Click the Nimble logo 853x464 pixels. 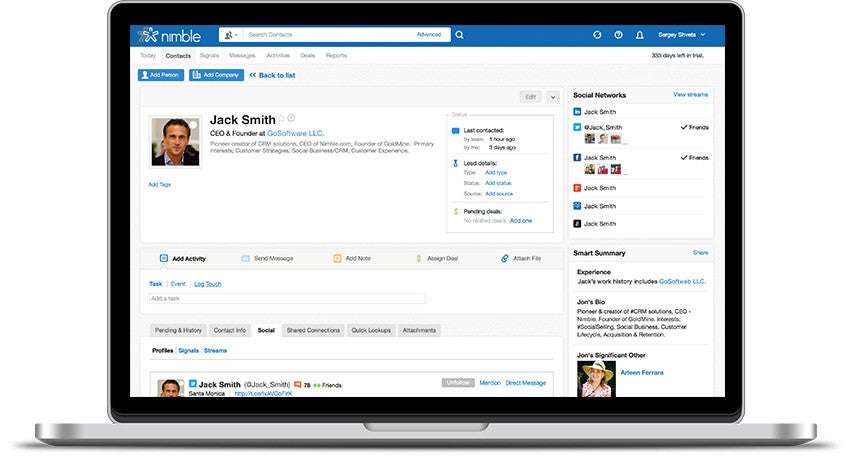(x=169, y=36)
